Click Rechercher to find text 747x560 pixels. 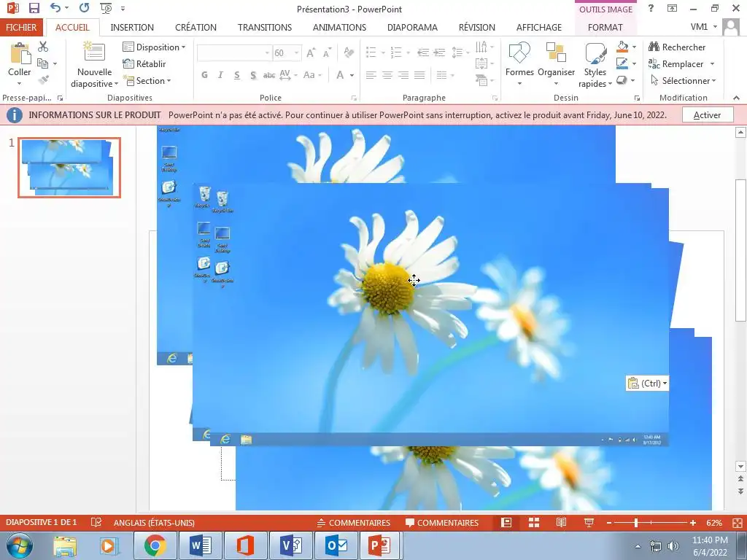(677, 47)
